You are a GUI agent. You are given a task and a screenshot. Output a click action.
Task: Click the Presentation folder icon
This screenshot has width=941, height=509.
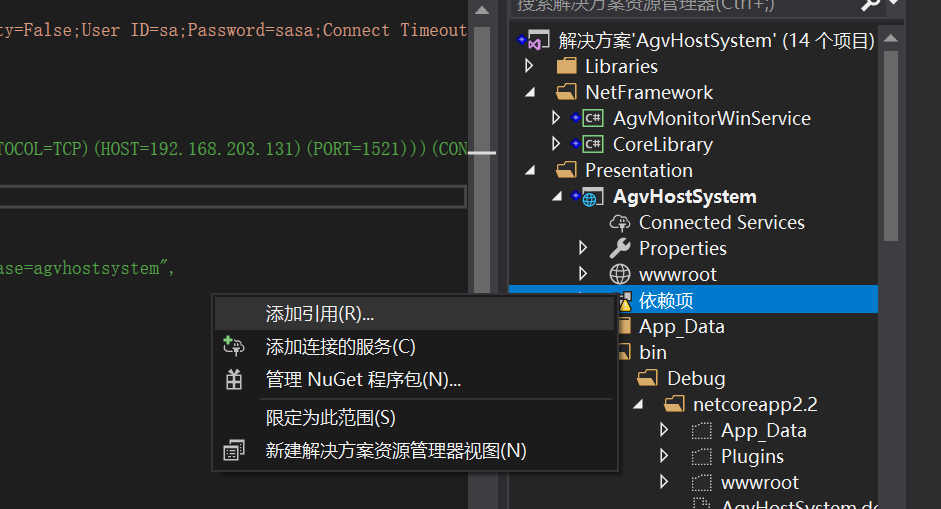coord(567,170)
